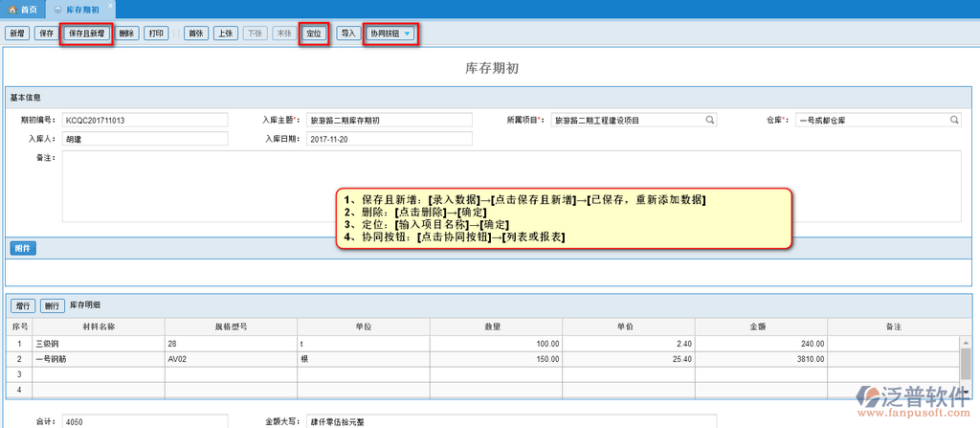Click the 定位 locate button

coord(314,34)
